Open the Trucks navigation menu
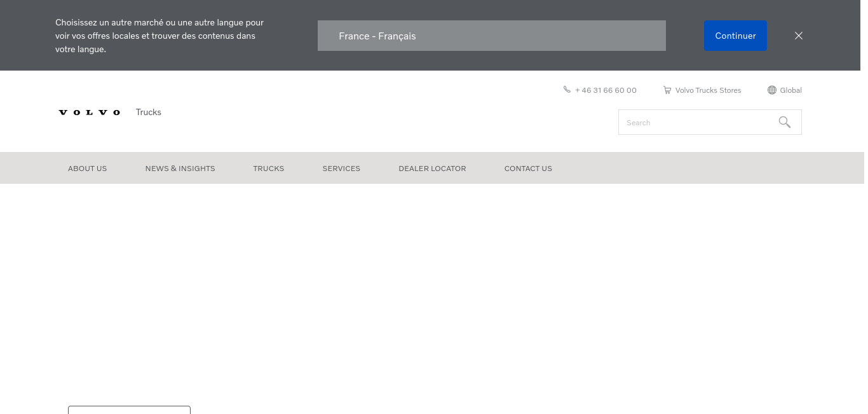This screenshot has width=868, height=414. [x=269, y=169]
